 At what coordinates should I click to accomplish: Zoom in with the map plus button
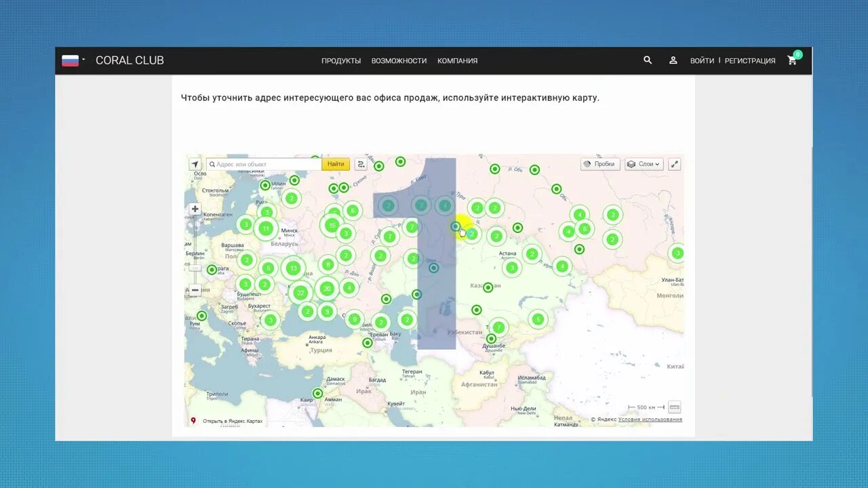coord(195,209)
